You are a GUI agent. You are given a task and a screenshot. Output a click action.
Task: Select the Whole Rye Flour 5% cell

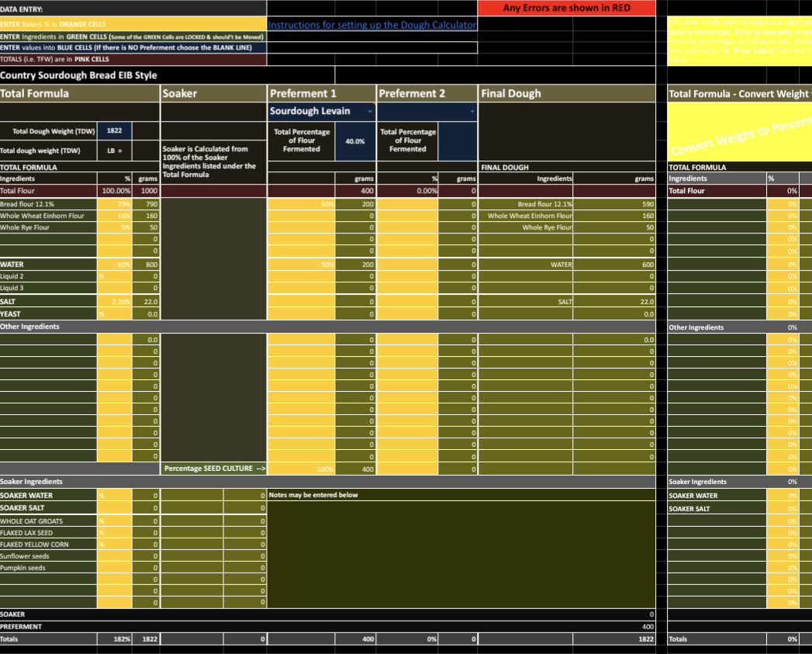[x=115, y=227]
